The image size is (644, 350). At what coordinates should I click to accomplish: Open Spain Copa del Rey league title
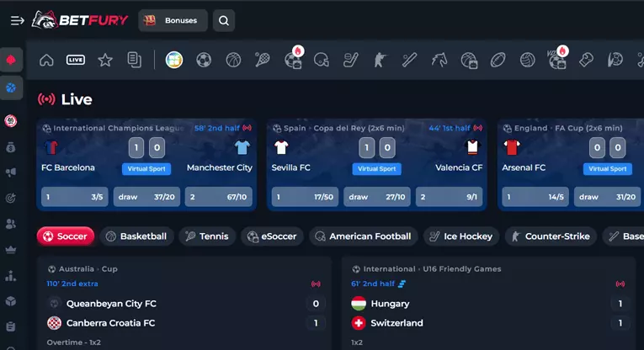point(344,128)
